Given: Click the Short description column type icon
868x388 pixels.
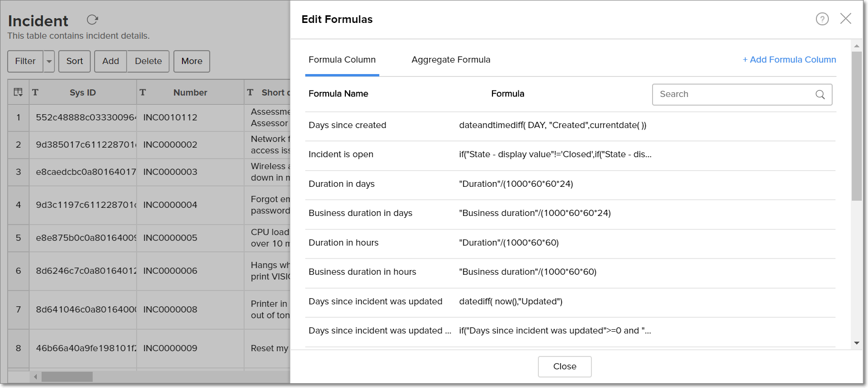Looking at the screenshot, I should (250, 92).
